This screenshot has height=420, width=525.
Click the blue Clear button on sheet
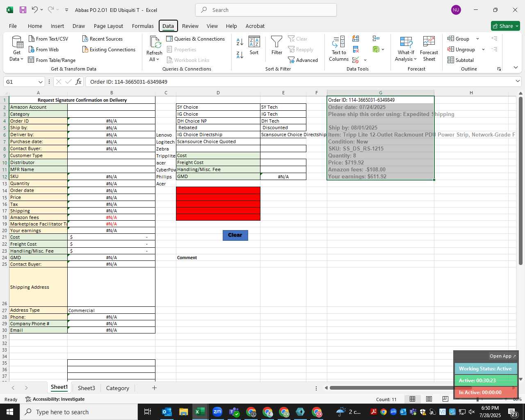235,235
